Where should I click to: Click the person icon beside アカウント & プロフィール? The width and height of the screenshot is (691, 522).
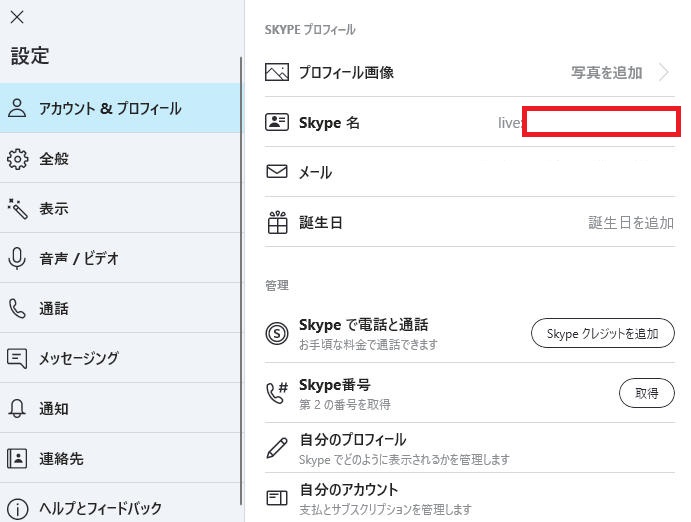[x=17, y=108]
